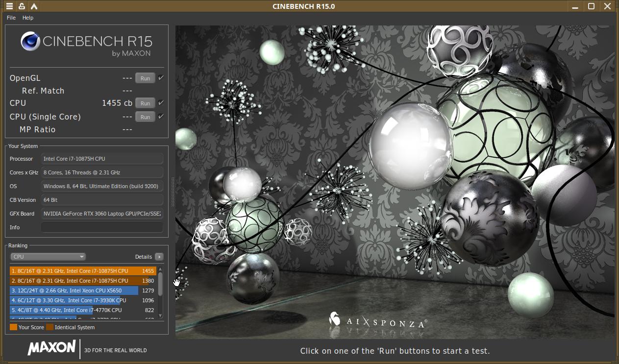Click the orange Your Score color swatch
The width and height of the screenshot is (619, 364).
[x=13, y=327]
